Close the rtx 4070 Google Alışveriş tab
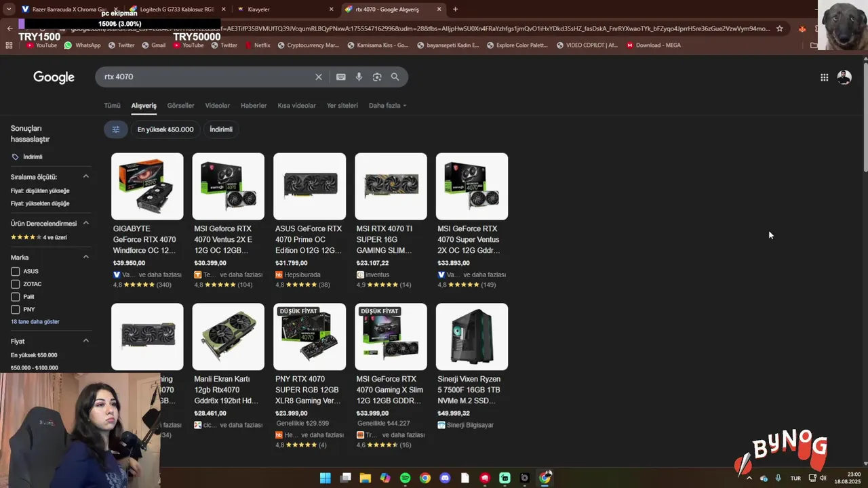868x488 pixels. (439, 9)
